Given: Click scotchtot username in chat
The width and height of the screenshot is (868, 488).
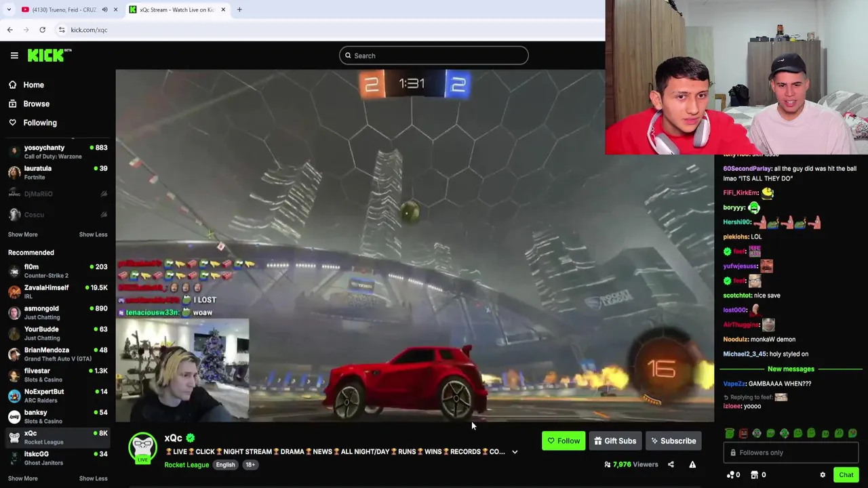Looking at the screenshot, I should pyautogui.click(x=737, y=296).
